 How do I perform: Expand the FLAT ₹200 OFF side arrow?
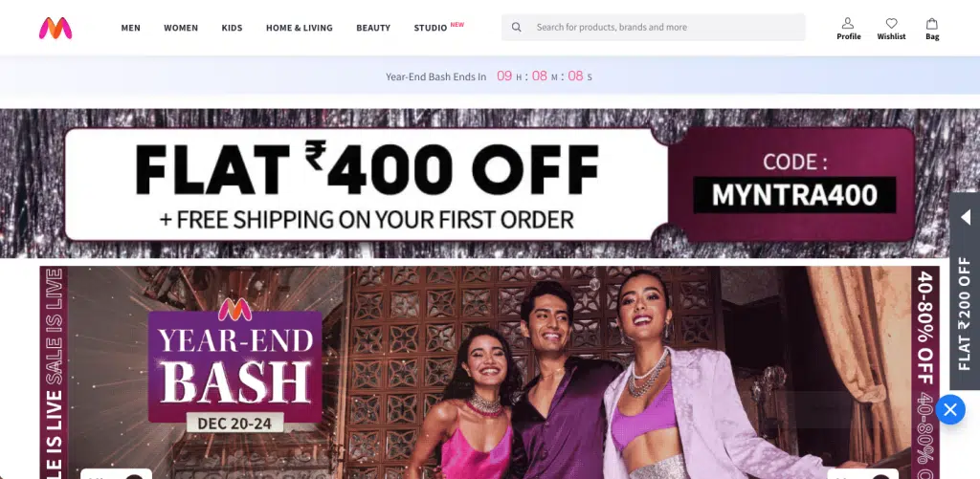[965, 217]
